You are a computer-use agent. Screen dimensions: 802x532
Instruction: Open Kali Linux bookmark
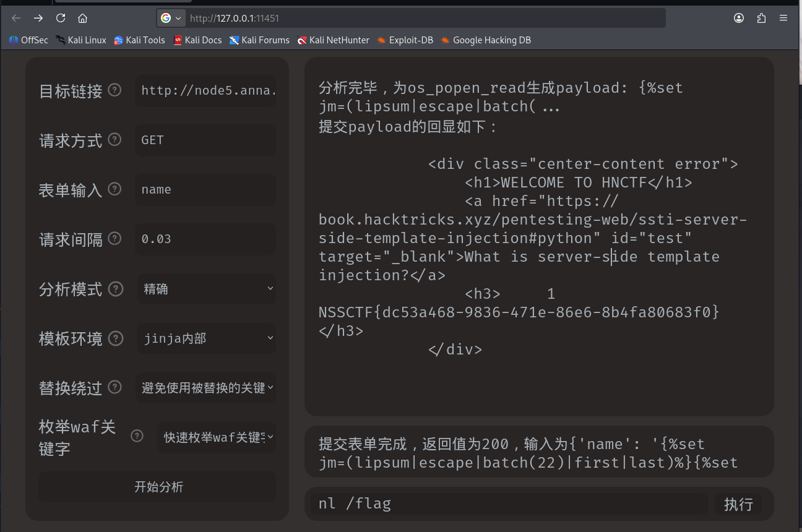[x=81, y=40]
